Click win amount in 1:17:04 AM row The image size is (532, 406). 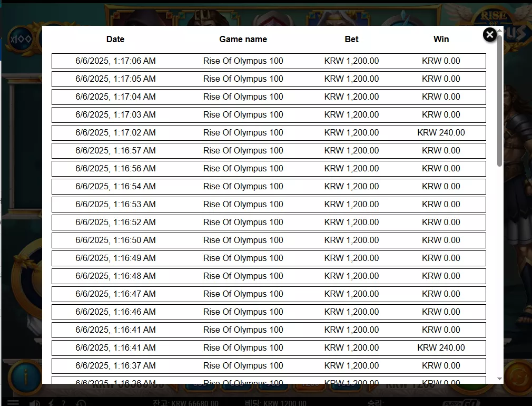point(441,97)
